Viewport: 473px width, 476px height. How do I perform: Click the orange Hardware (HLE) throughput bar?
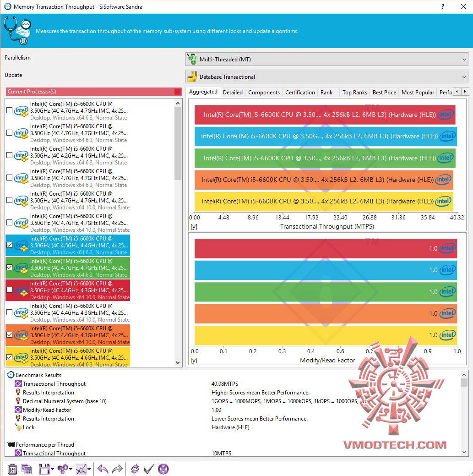tap(324, 180)
